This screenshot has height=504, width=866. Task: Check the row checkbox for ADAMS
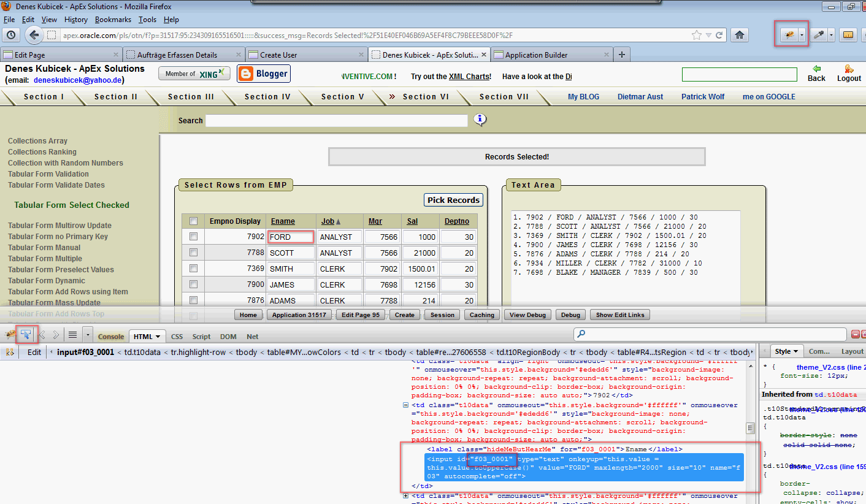tap(194, 300)
